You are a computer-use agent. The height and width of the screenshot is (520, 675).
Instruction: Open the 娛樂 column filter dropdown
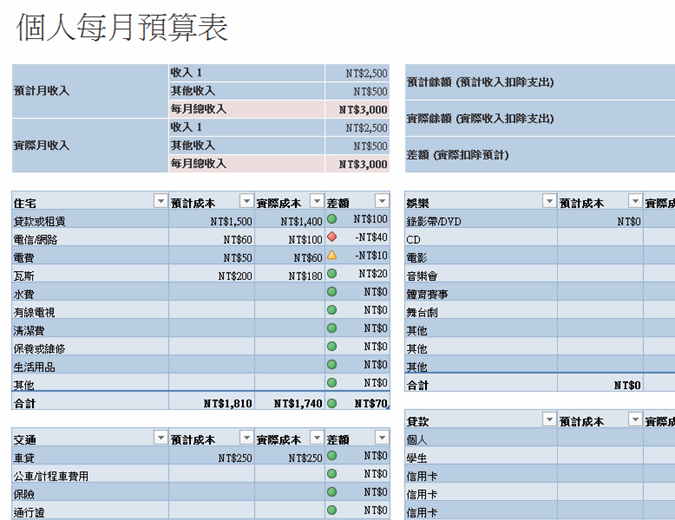click(x=548, y=201)
